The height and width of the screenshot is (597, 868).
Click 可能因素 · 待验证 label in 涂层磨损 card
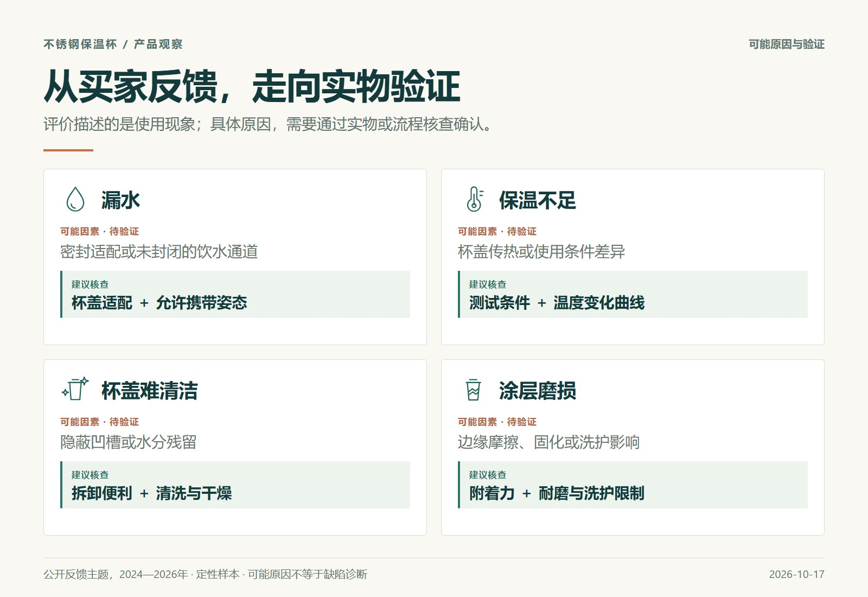pyautogui.click(x=497, y=422)
